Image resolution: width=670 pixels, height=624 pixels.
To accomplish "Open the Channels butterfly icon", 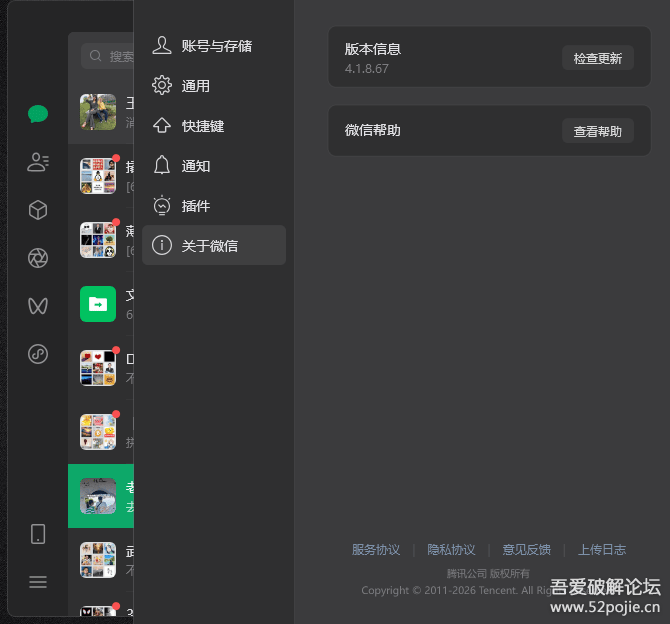I will click(x=38, y=306).
